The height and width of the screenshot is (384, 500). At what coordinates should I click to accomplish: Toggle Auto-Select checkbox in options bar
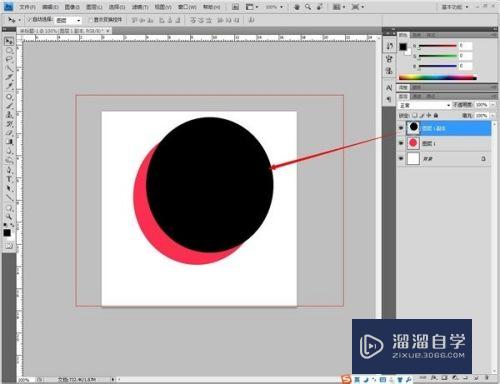tap(29, 20)
